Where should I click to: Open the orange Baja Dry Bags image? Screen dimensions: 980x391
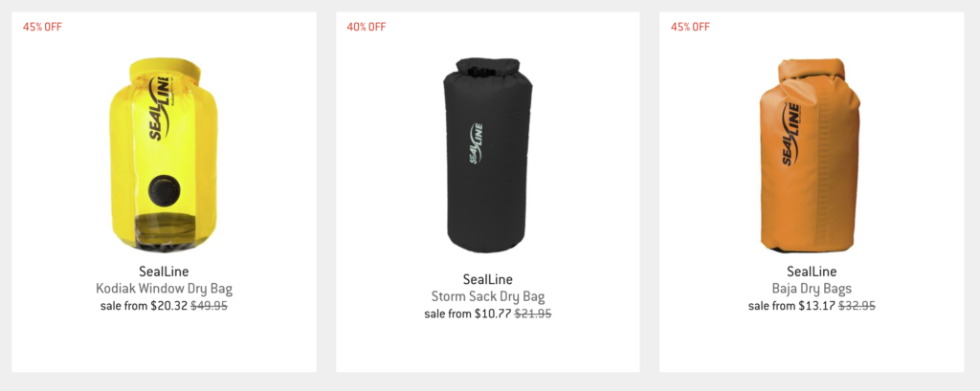pos(812,156)
